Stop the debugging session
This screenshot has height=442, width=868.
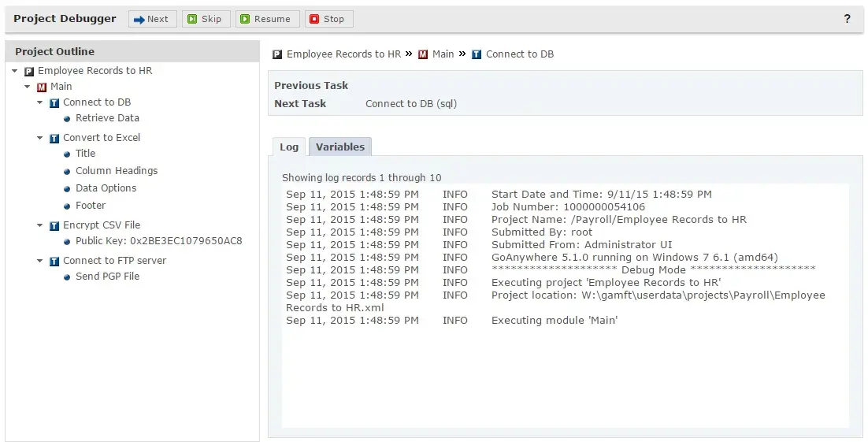(x=328, y=19)
